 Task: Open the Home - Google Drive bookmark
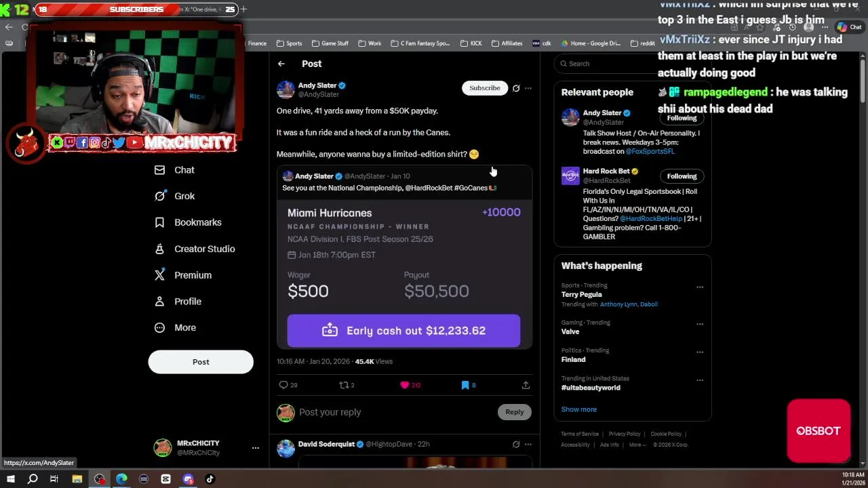click(x=590, y=43)
